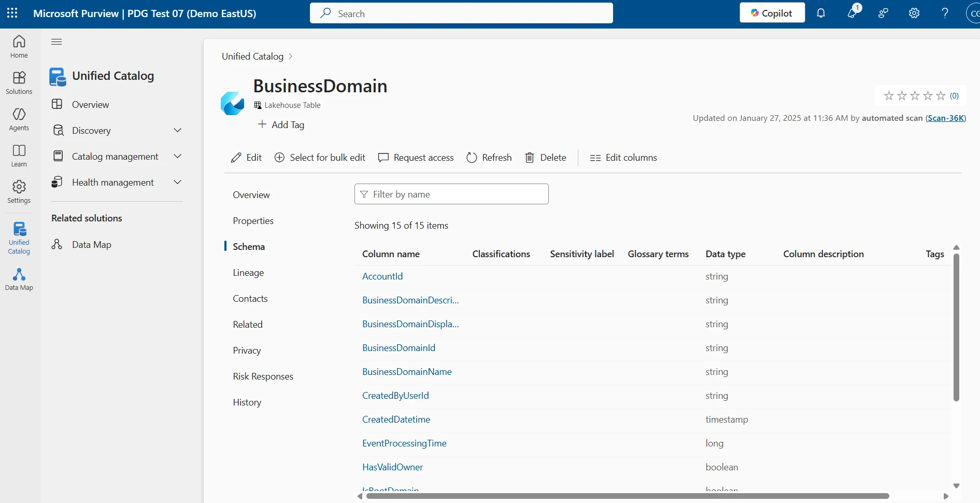Expand the Discovery section
This screenshot has width=980, height=503.
coord(178,130)
